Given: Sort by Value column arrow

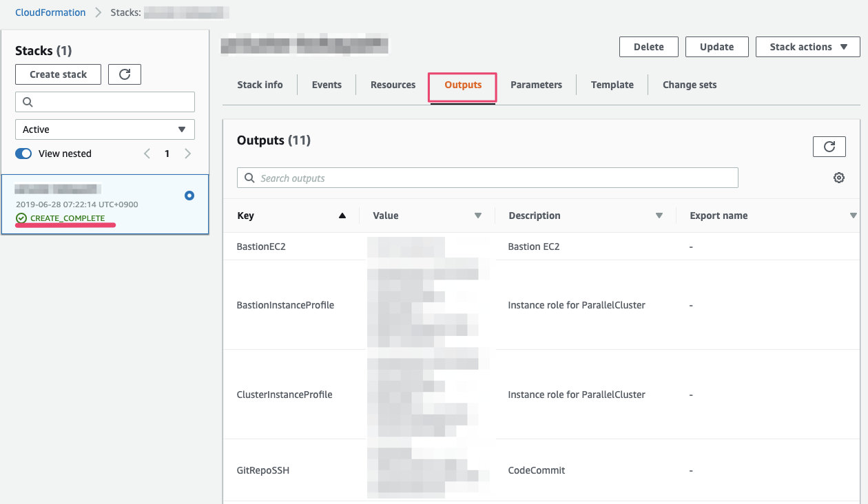Looking at the screenshot, I should (478, 216).
